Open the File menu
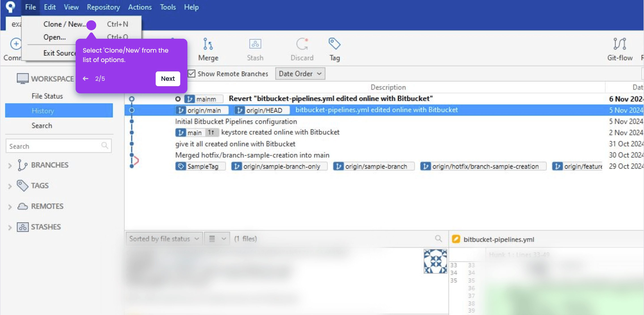This screenshot has height=315, width=644. 30,7
